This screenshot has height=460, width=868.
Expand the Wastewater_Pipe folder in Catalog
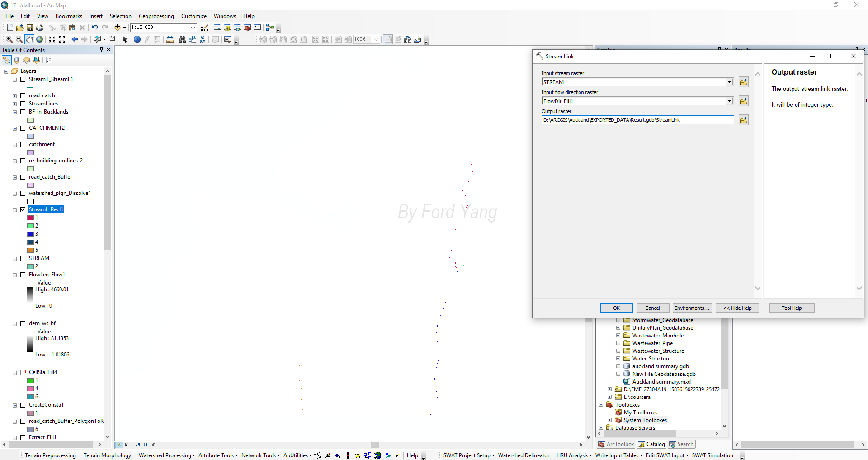point(618,343)
